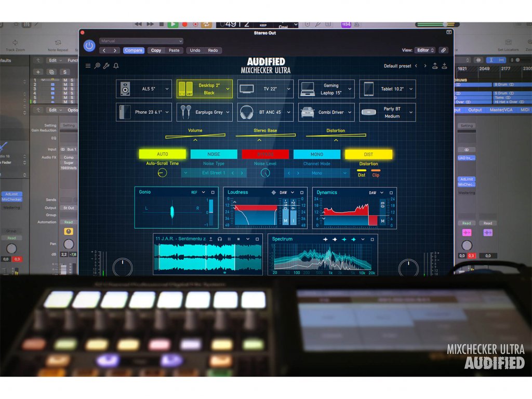Click the preset download icon

444,66
